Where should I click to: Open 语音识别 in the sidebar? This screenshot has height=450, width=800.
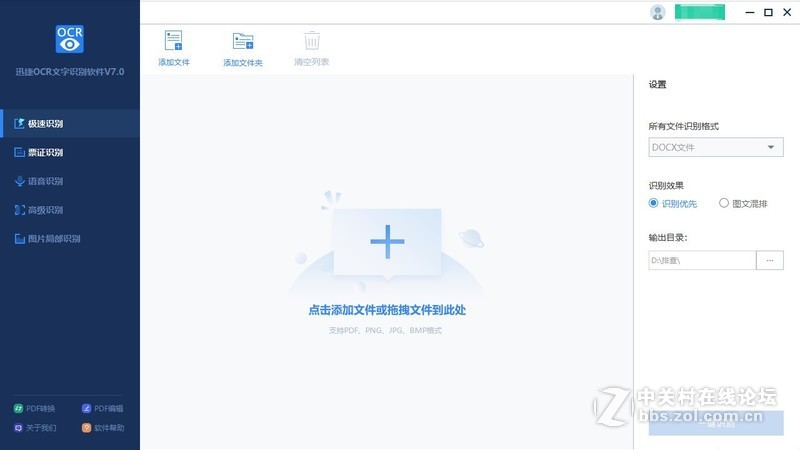pos(70,181)
